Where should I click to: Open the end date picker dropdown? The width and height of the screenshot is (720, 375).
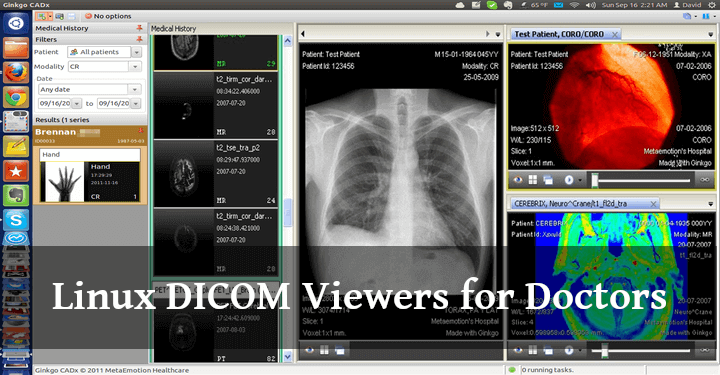coord(135,104)
